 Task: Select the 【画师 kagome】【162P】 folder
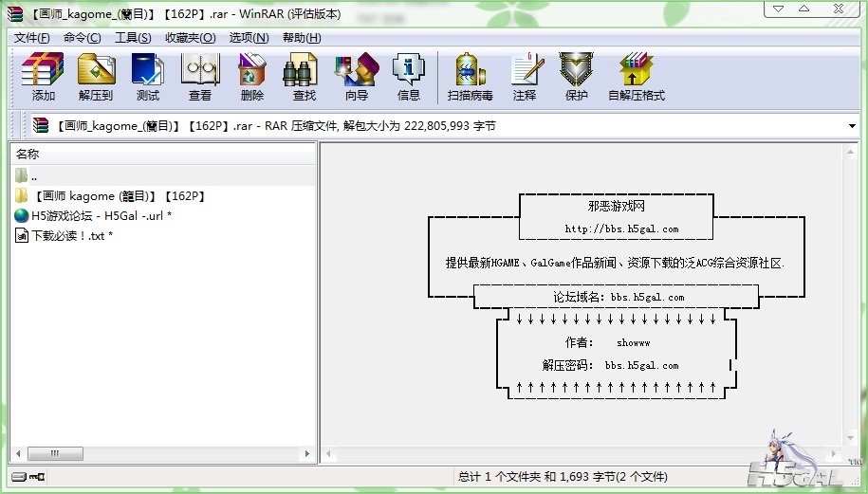[x=119, y=196]
